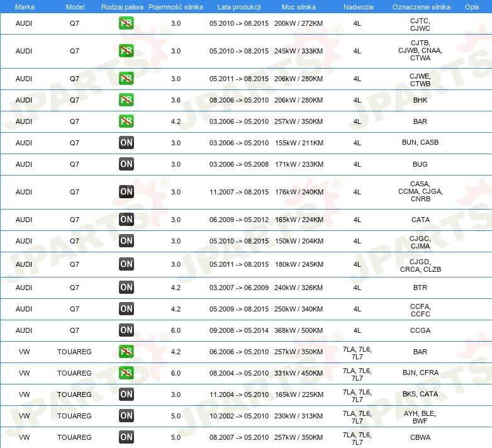Select the engine codes BUN, CASB
This screenshot has width=492, height=448.
[x=420, y=142]
